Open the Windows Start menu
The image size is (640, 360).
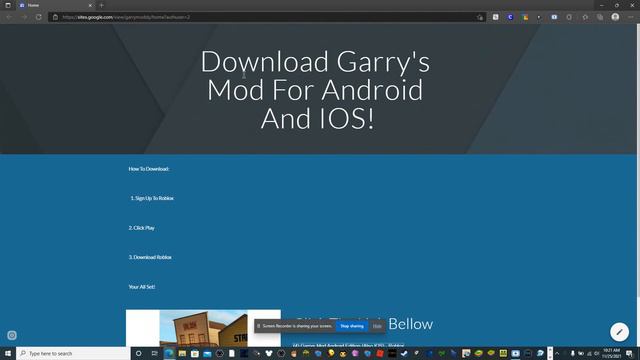[x=8, y=353]
